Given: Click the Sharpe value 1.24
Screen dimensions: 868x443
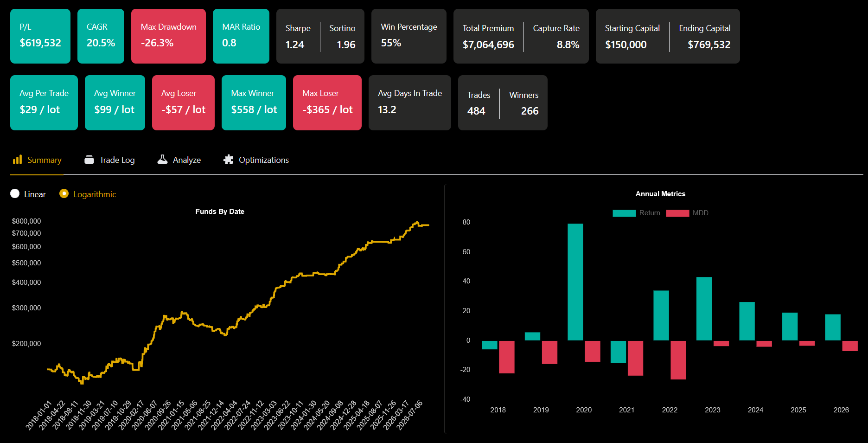Looking at the screenshot, I should coord(295,45).
